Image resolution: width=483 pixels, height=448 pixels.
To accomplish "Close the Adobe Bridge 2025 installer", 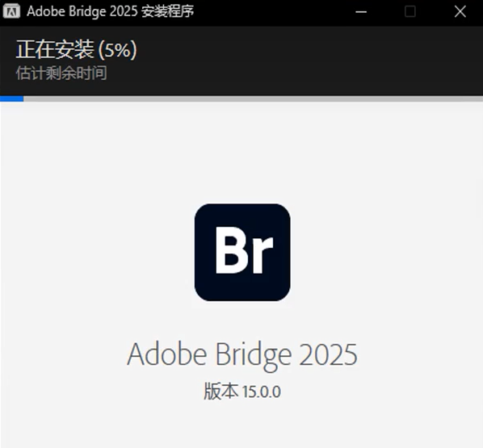I will (460, 11).
